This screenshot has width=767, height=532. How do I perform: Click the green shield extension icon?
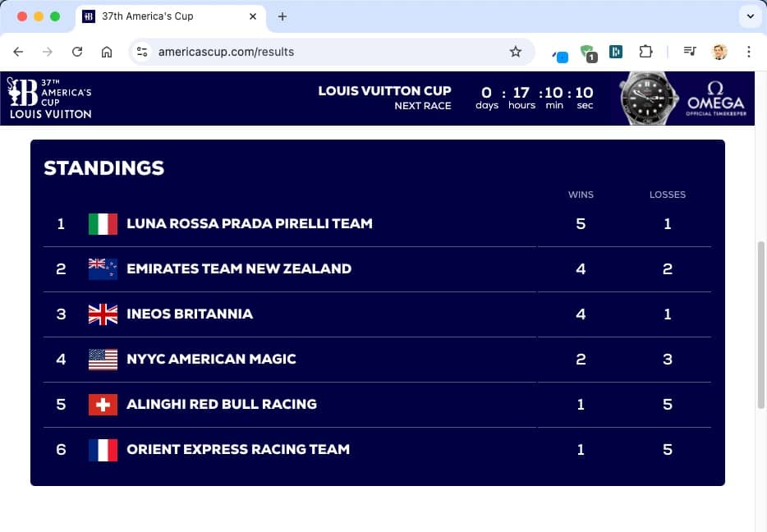(588, 53)
